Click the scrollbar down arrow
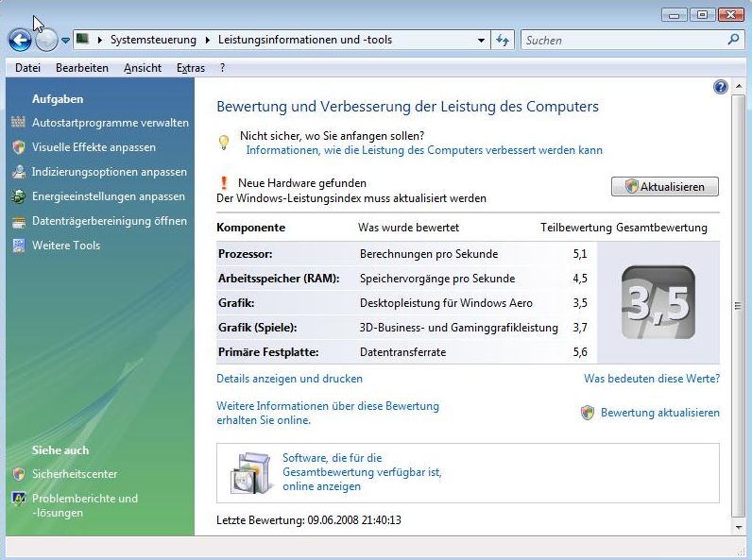The image size is (752, 560). coord(739,527)
